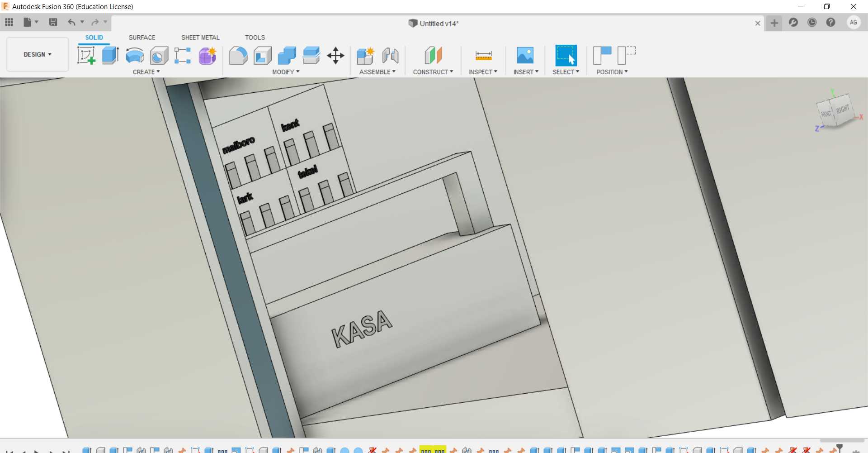Image resolution: width=868 pixels, height=453 pixels.
Task: Select the timeline end marker
Action: click(840, 448)
